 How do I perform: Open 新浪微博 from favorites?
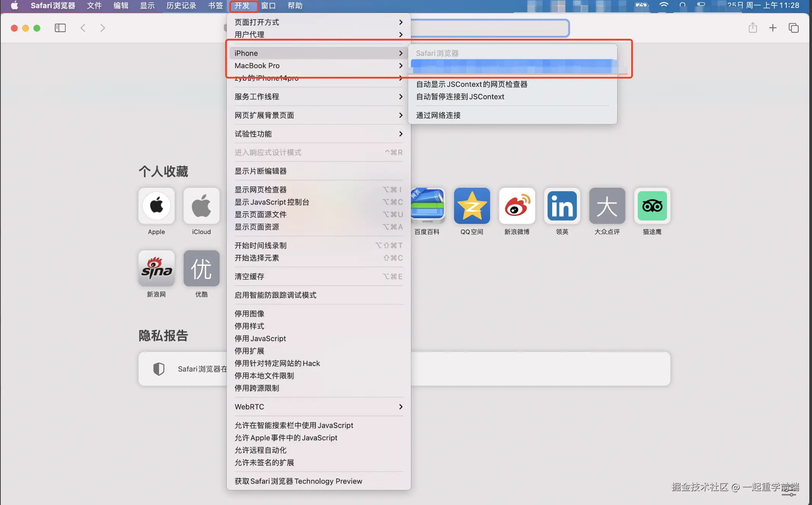click(517, 206)
